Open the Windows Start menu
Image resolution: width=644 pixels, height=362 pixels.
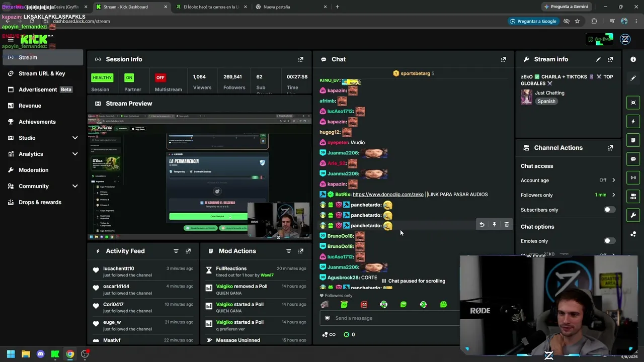pyautogui.click(x=11, y=354)
